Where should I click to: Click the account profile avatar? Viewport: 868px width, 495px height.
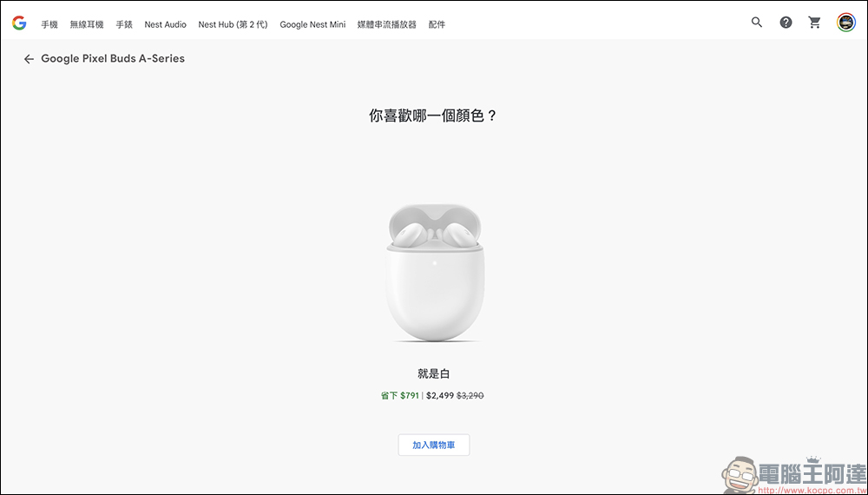tap(845, 23)
